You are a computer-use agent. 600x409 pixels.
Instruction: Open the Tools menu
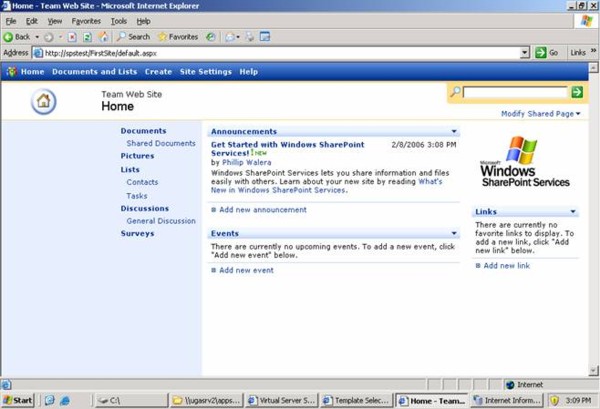coord(119,21)
